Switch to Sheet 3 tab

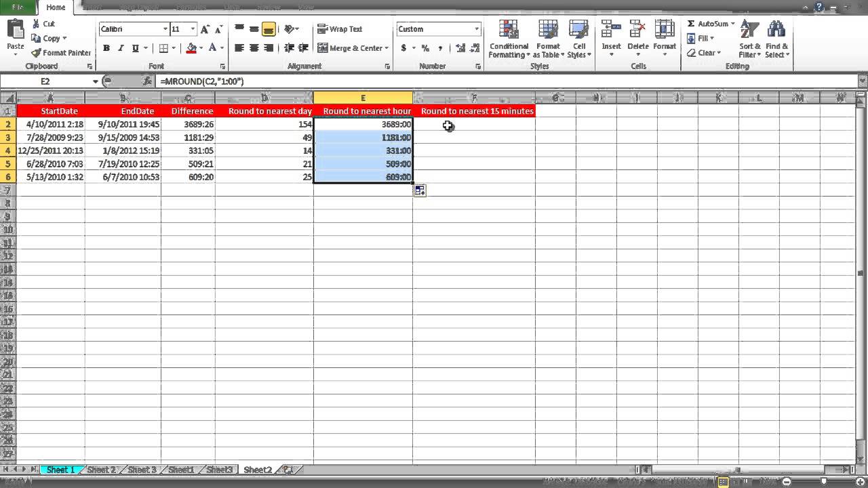pos(142,470)
